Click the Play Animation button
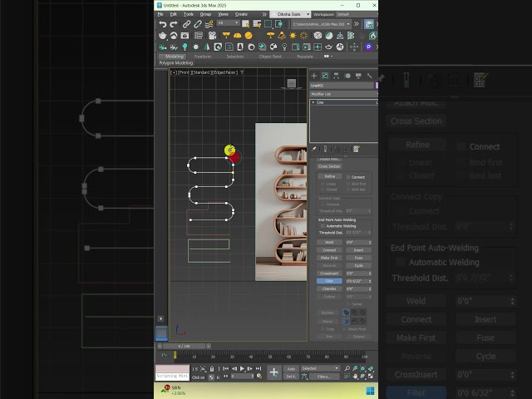Viewport: 532px width, 399px height. pyautogui.click(x=242, y=368)
